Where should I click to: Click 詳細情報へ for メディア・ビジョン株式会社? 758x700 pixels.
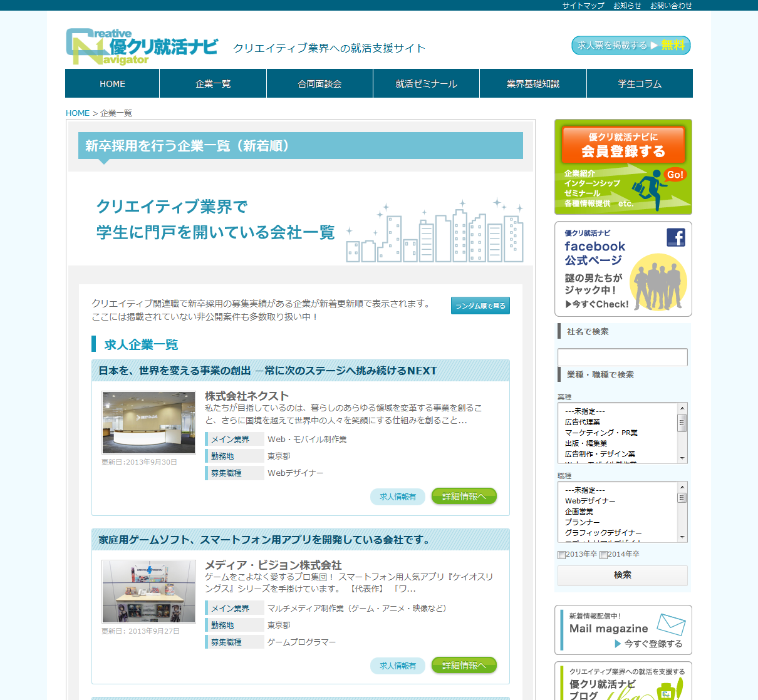pyautogui.click(x=464, y=666)
